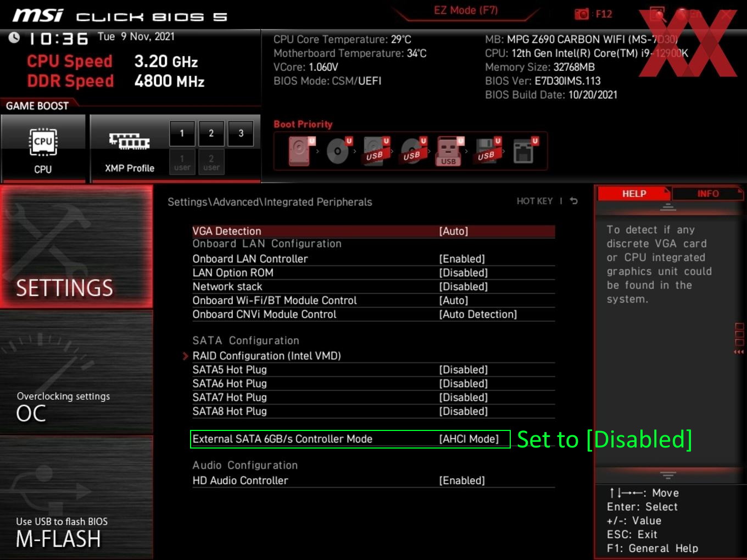Select the LAN Option ROM label
The image size is (747, 560).
pos(233,273)
